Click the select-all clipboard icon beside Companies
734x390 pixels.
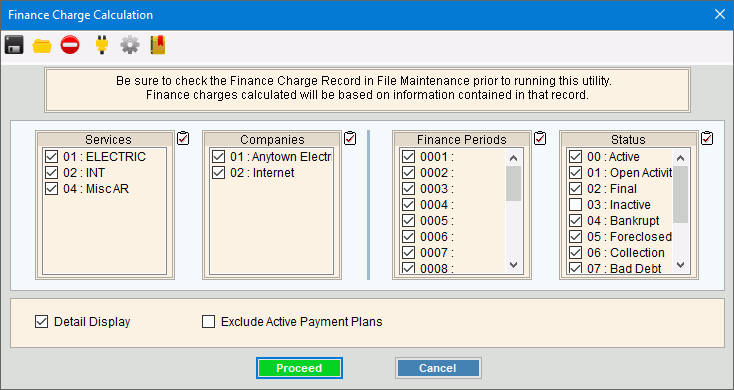click(350, 138)
